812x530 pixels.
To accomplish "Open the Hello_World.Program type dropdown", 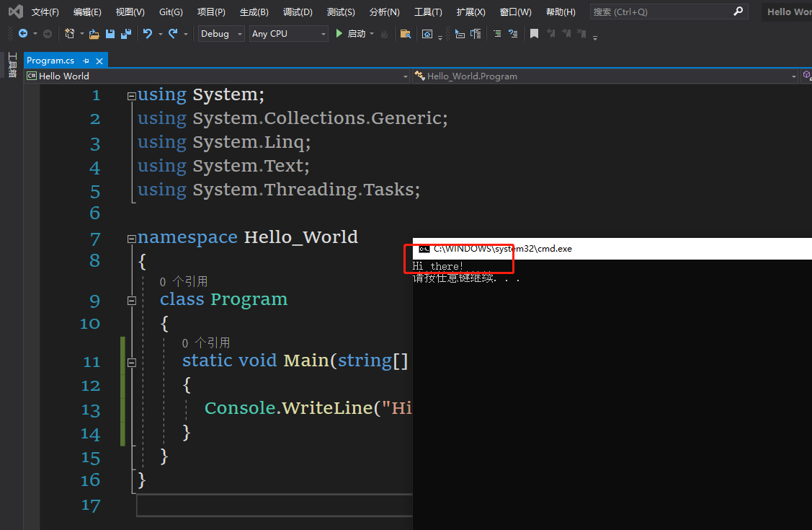I will (x=794, y=76).
